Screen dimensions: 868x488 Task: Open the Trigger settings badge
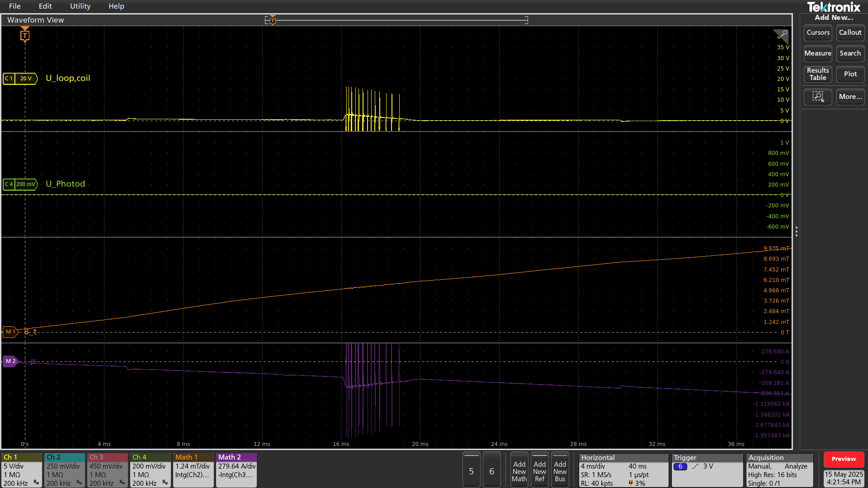point(707,470)
